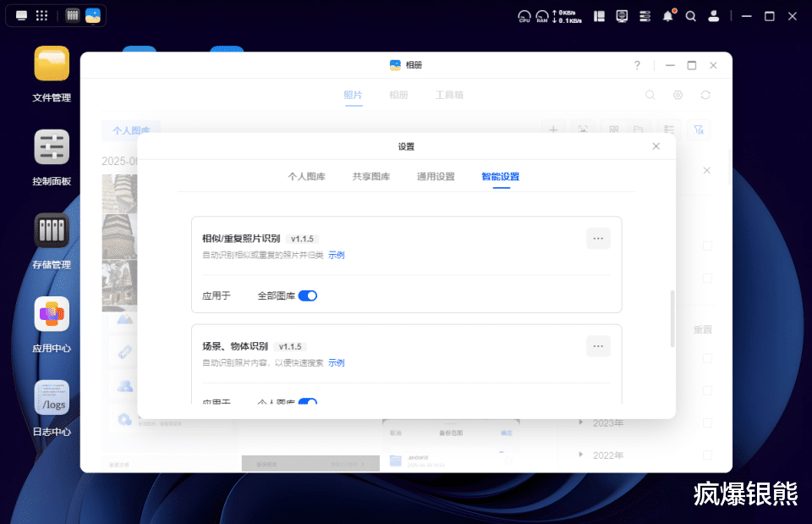Expand the 2022年 tree item

[x=580, y=455]
